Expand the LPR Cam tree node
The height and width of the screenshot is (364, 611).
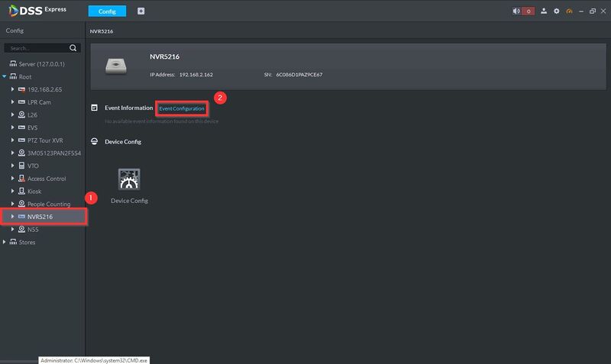12,102
